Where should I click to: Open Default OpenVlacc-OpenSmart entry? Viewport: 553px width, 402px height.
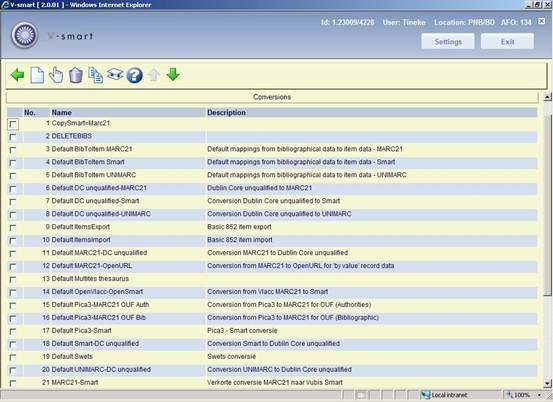point(97,292)
